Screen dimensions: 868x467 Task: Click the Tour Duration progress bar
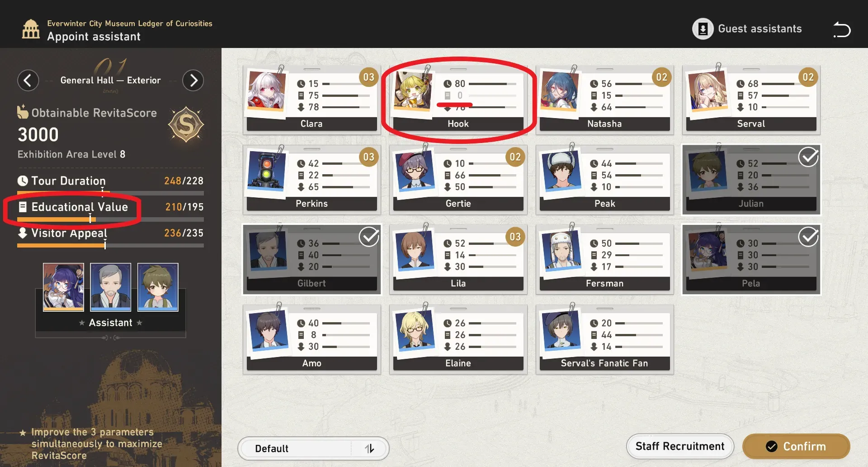pos(110,193)
